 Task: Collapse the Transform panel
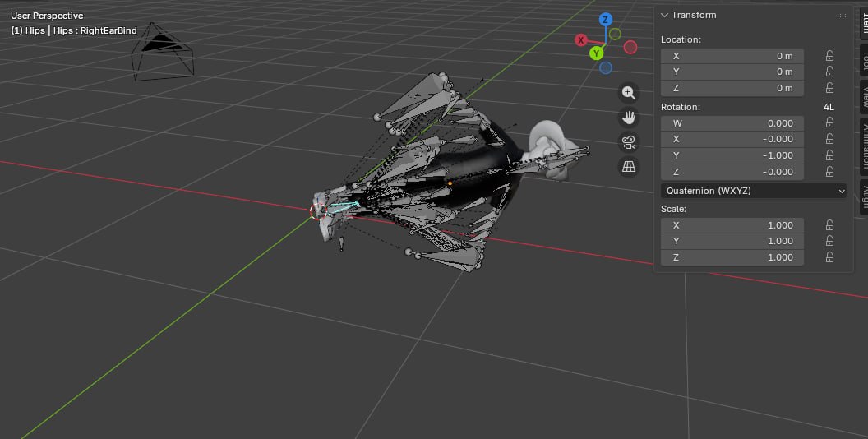click(664, 15)
